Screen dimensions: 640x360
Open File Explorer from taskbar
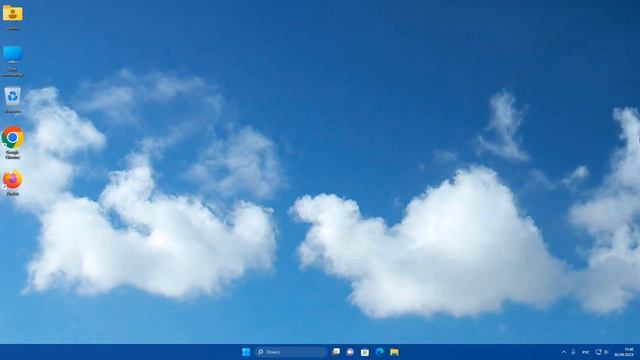tap(394, 352)
